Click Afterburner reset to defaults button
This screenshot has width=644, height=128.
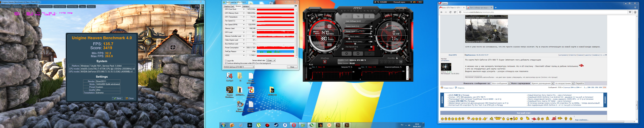pyautogui.click(x=358, y=54)
